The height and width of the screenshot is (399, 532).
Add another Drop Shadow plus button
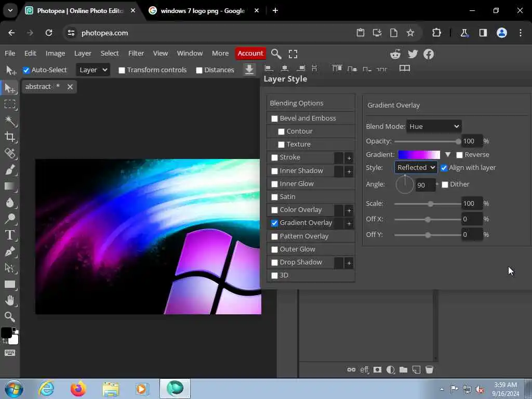coord(349,263)
